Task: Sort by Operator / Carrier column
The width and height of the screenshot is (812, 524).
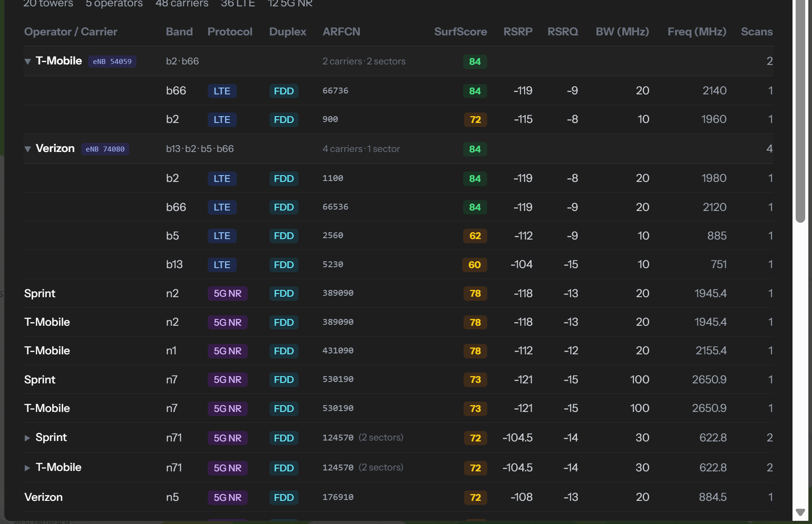Action: 71,32
